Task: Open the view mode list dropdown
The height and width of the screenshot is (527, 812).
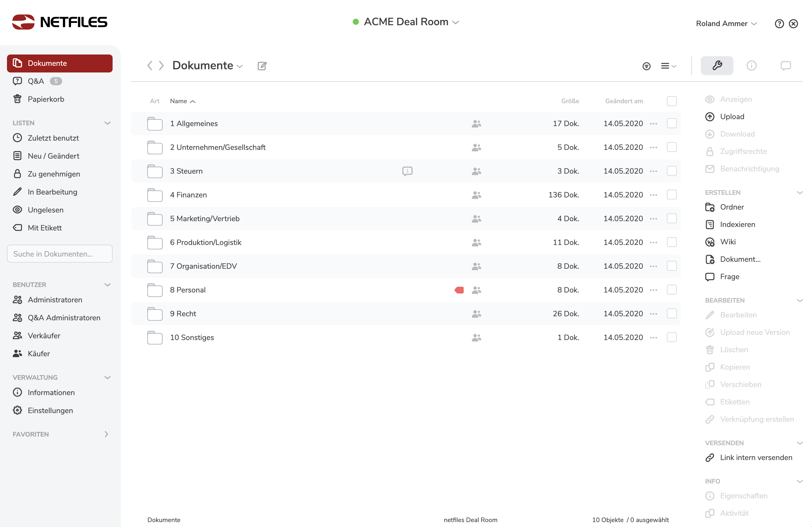Action: coord(668,66)
